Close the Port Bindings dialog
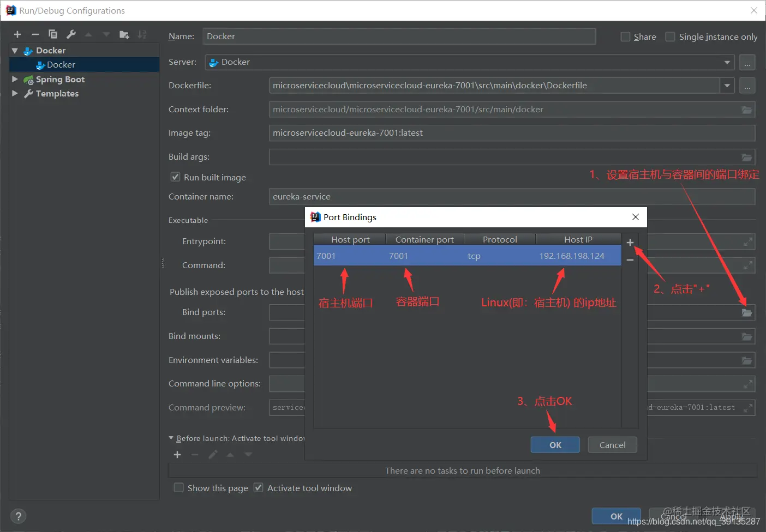 [636, 217]
